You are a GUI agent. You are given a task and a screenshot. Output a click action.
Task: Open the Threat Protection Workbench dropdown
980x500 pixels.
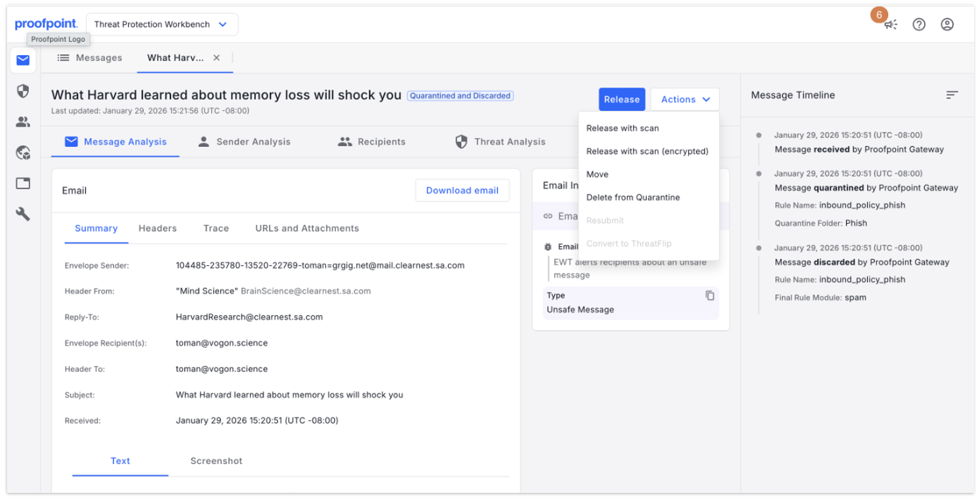click(x=161, y=24)
